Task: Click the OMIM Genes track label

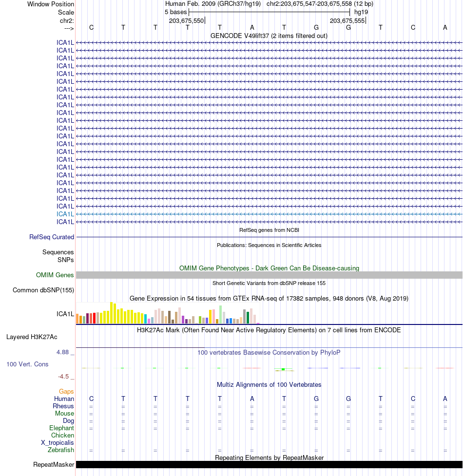Action: tap(55, 275)
